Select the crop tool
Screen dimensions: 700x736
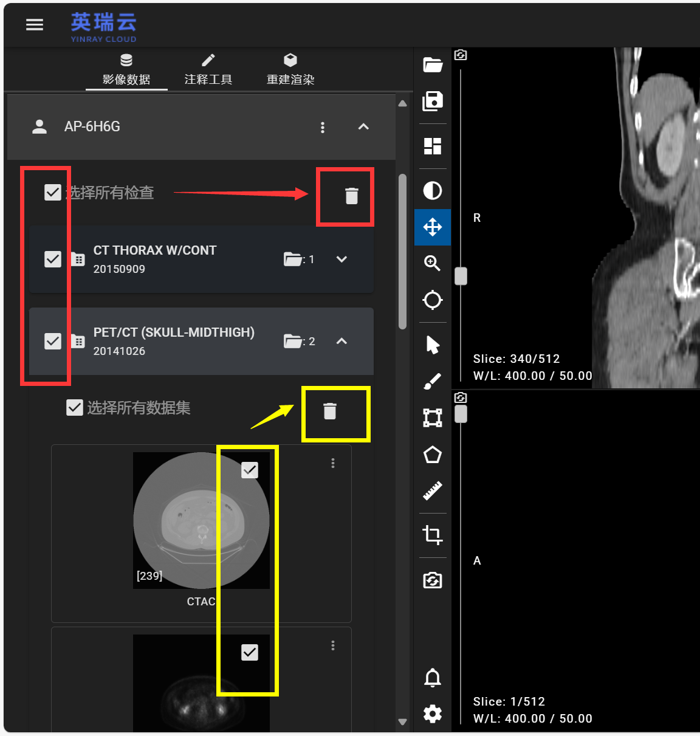click(433, 535)
